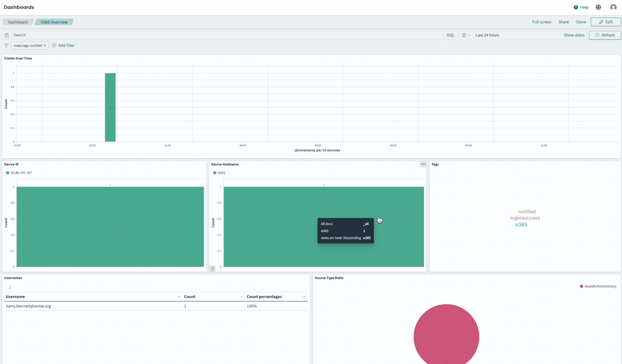Toggle the AzureActiveDirectory legend entry
Viewport: 622px width, 364px height.
(x=598, y=287)
